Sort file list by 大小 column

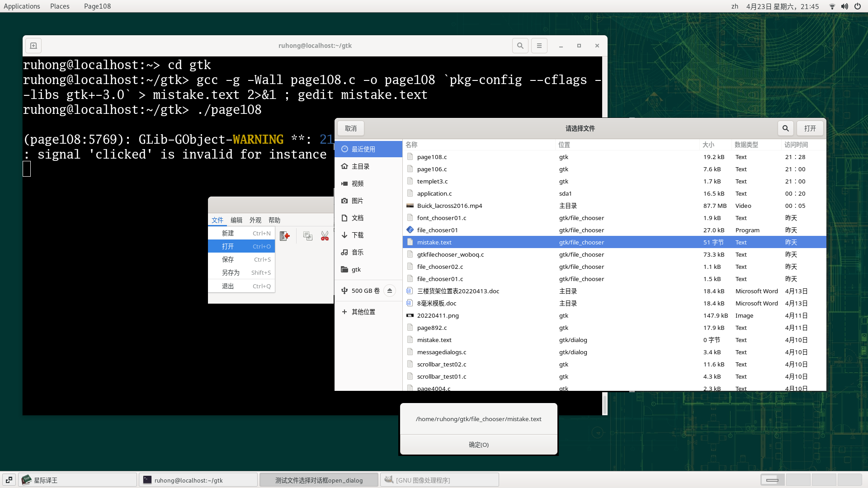(708, 145)
